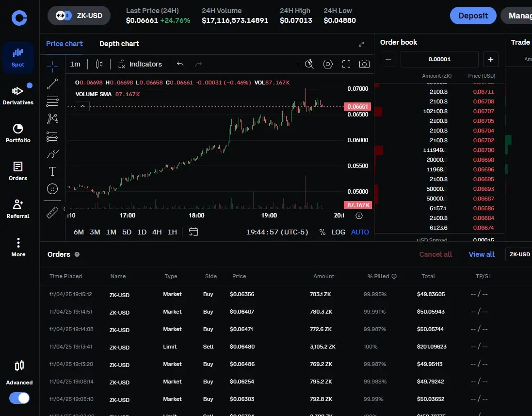Image resolution: width=532 pixels, height=416 pixels.
Task: Collapse the indicator legend chevron
Action: click(x=82, y=106)
